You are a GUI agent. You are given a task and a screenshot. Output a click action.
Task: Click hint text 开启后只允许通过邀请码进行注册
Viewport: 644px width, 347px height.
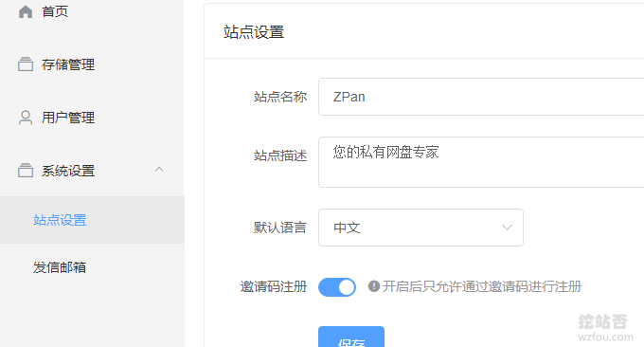(482, 286)
